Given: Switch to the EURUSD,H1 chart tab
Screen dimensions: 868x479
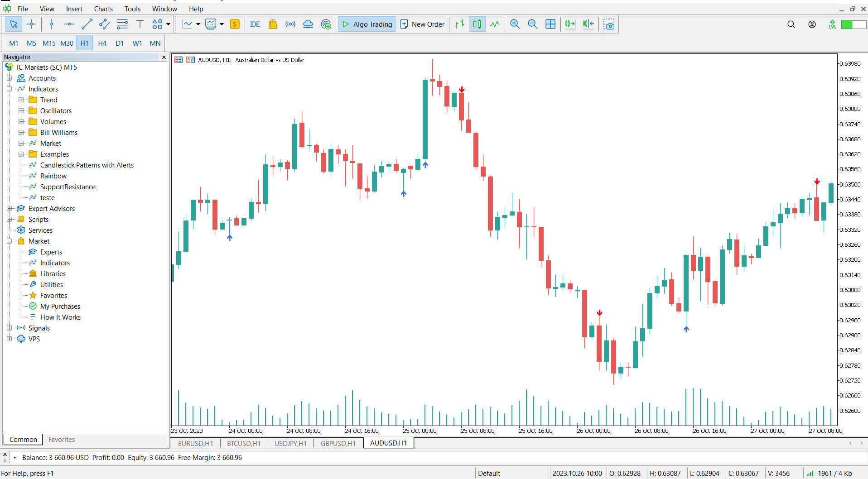Looking at the screenshot, I should (195, 443).
